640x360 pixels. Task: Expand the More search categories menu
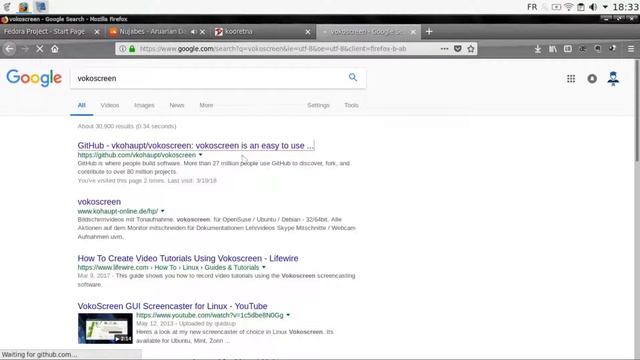[x=206, y=105]
